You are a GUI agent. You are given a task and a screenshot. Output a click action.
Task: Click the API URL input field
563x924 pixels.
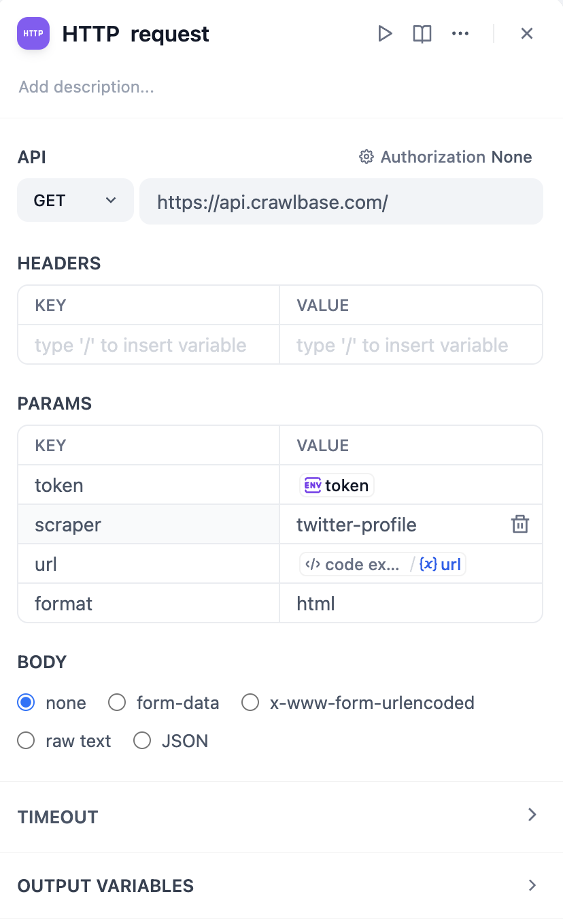(x=341, y=201)
